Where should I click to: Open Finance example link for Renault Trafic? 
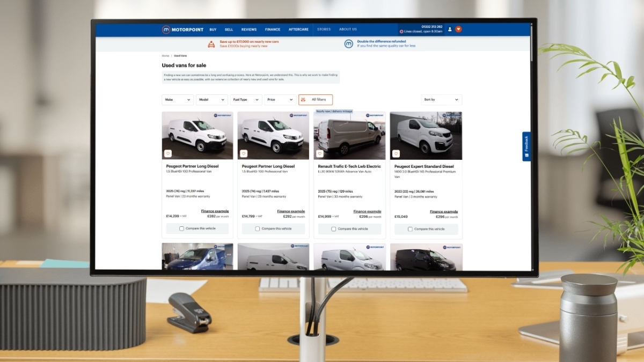[x=367, y=211]
